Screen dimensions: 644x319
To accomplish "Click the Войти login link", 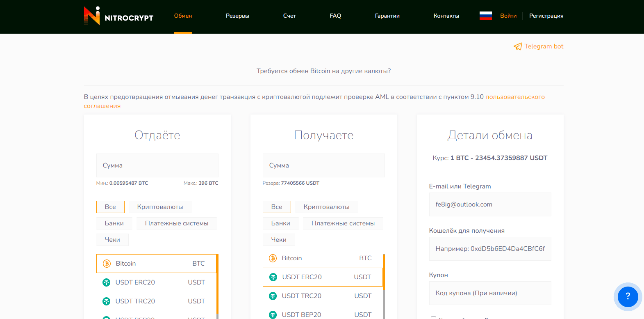I will coord(508,16).
